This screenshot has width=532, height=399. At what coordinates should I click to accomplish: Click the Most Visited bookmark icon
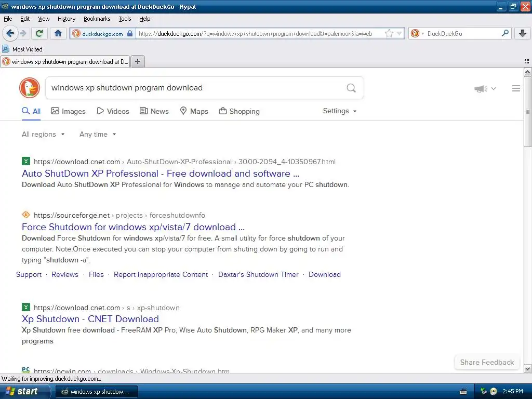click(6, 49)
